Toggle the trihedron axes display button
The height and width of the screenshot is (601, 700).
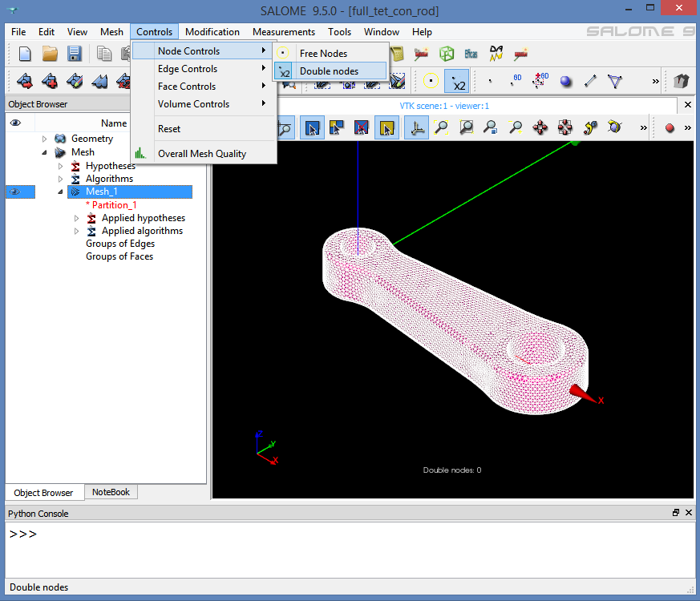click(x=415, y=127)
